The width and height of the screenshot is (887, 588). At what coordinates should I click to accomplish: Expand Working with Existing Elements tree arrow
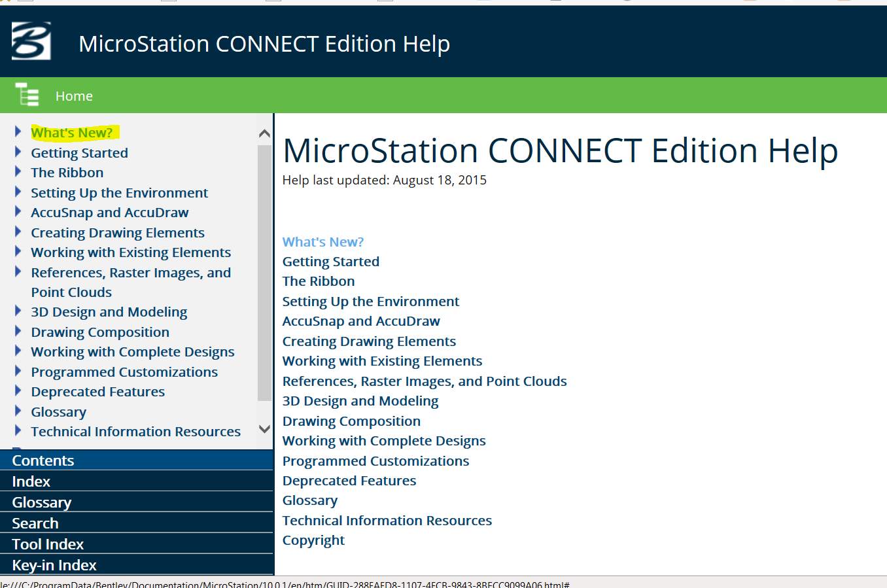pyautogui.click(x=18, y=251)
